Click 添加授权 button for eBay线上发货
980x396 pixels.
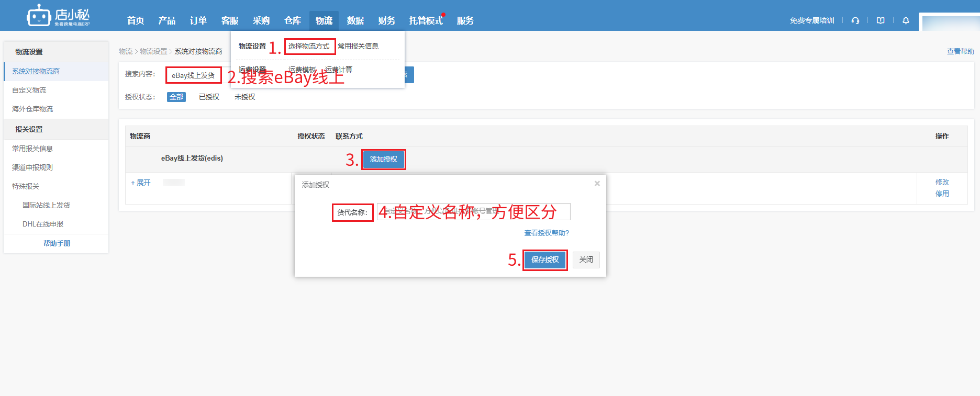pyautogui.click(x=384, y=159)
